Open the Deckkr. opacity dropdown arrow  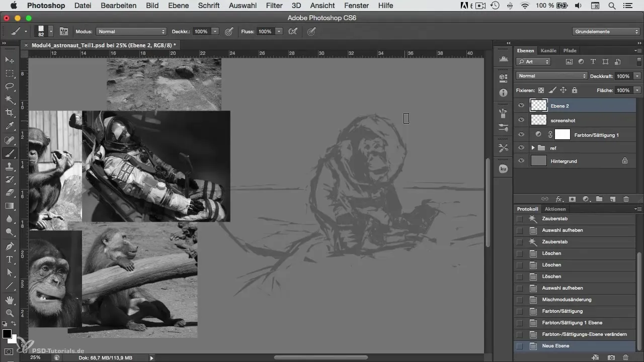[215, 31]
